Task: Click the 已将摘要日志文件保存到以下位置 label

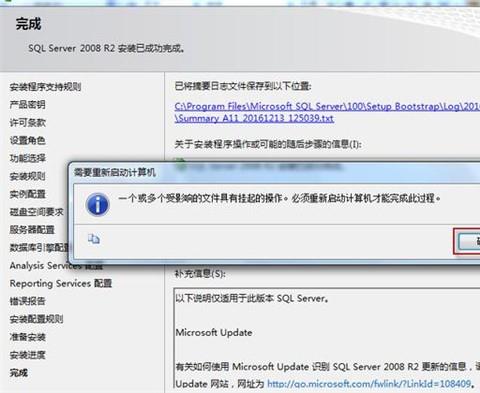Action: coord(243,86)
